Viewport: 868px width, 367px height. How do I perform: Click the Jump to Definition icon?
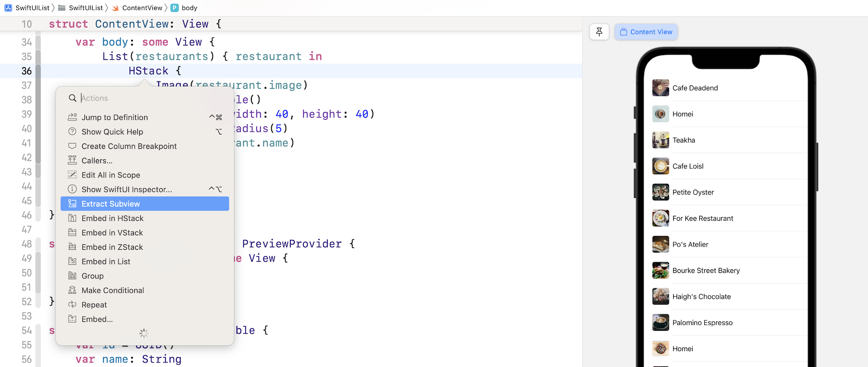tap(72, 117)
